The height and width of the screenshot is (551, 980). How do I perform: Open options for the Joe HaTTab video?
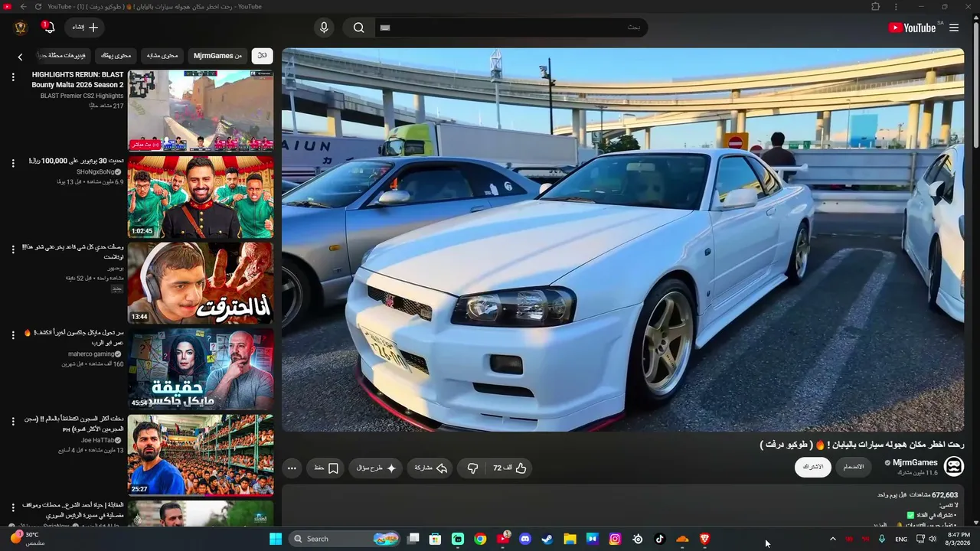tap(13, 421)
